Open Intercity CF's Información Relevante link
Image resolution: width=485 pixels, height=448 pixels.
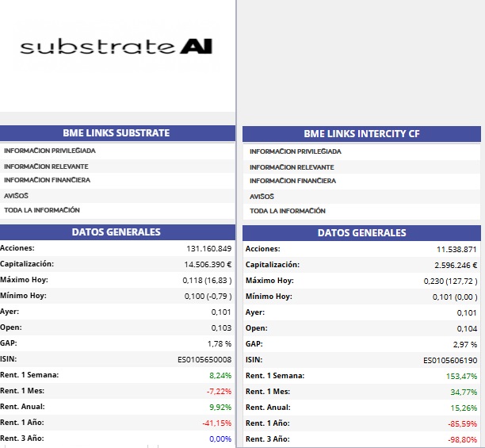[292, 167]
